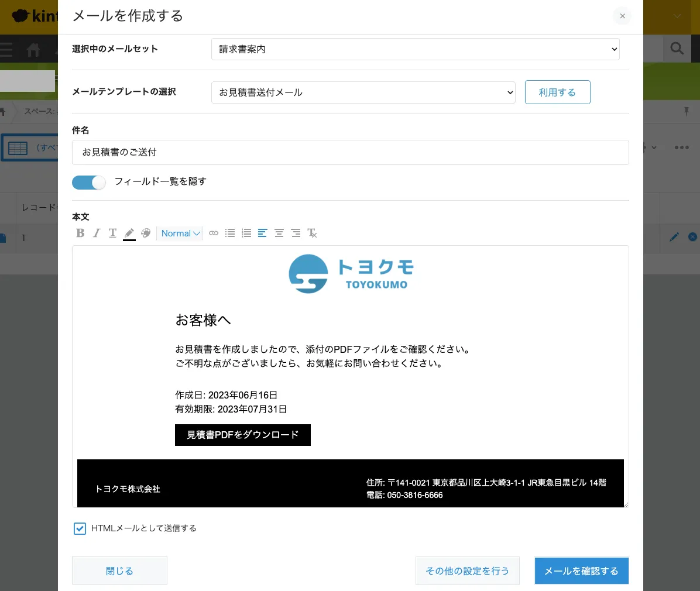Click the underline text icon
Screen dimensions: 700x591
[113, 233]
